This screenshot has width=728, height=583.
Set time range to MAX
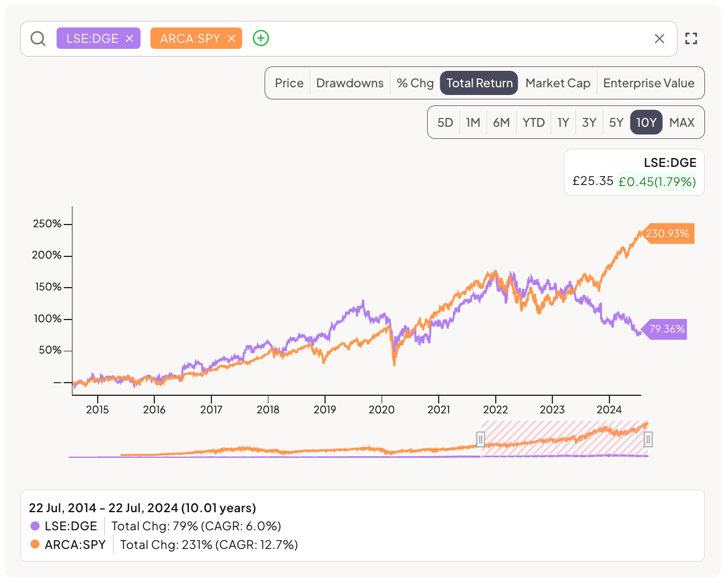pos(682,122)
